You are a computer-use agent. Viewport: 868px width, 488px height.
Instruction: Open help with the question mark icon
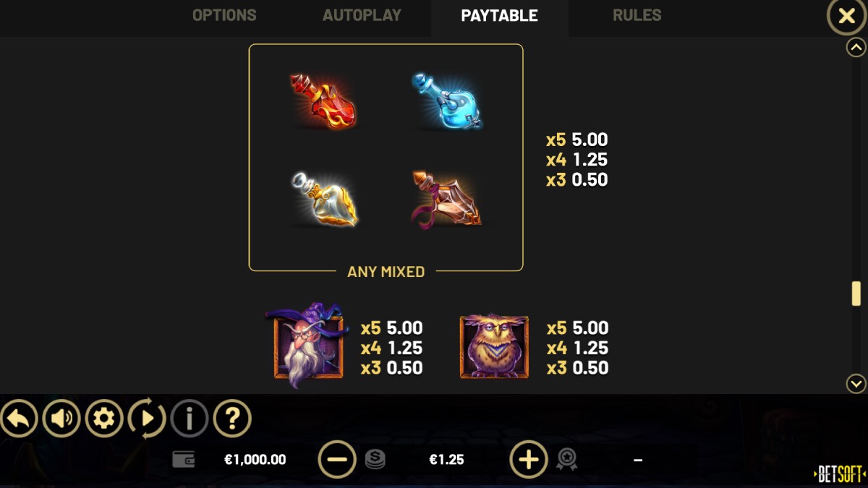[232, 418]
